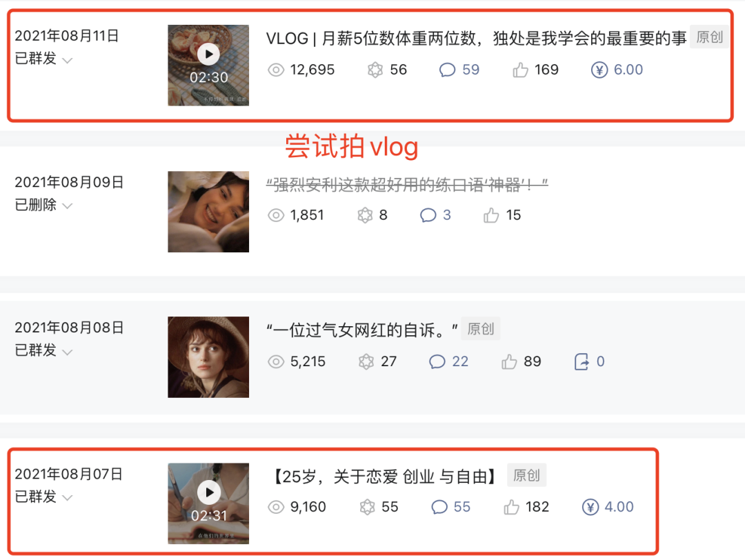Click the share icon showing 0
Image resolution: width=745 pixels, height=560 pixels.
point(582,361)
